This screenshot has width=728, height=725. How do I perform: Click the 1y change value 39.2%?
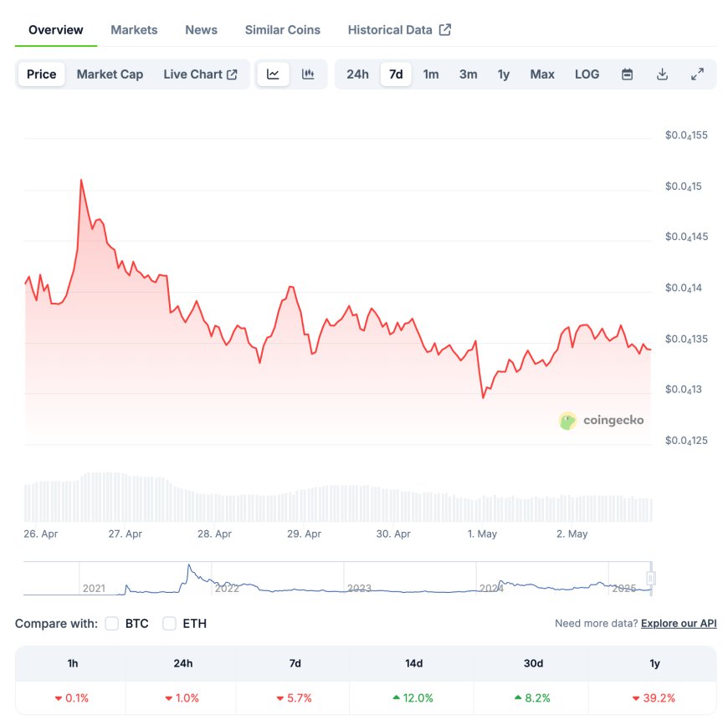[x=654, y=698]
